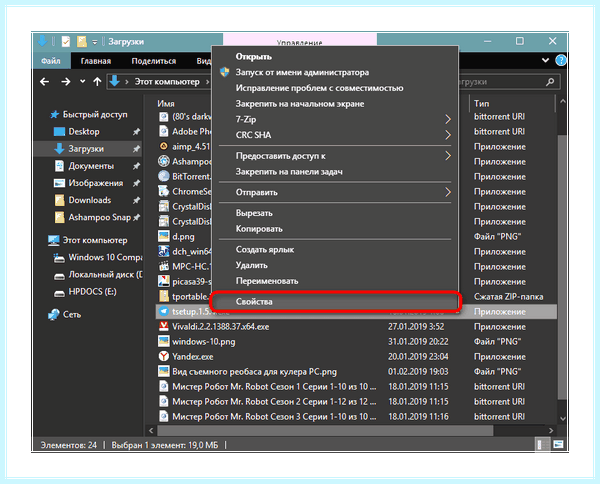The width and height of the screenshot is (600, 484).
Task: Open Загрузки in the navigation pane
Action: pyautogui.click(x=86, y=149)
